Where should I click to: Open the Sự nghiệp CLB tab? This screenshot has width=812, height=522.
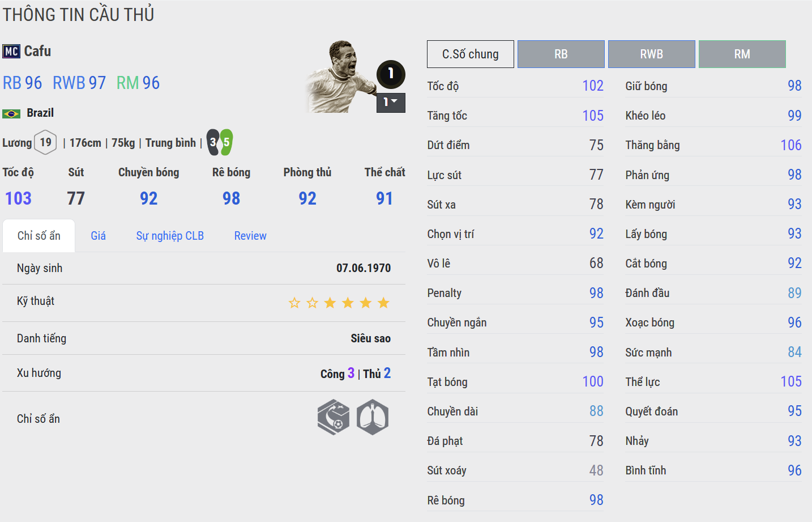point(170,236)
